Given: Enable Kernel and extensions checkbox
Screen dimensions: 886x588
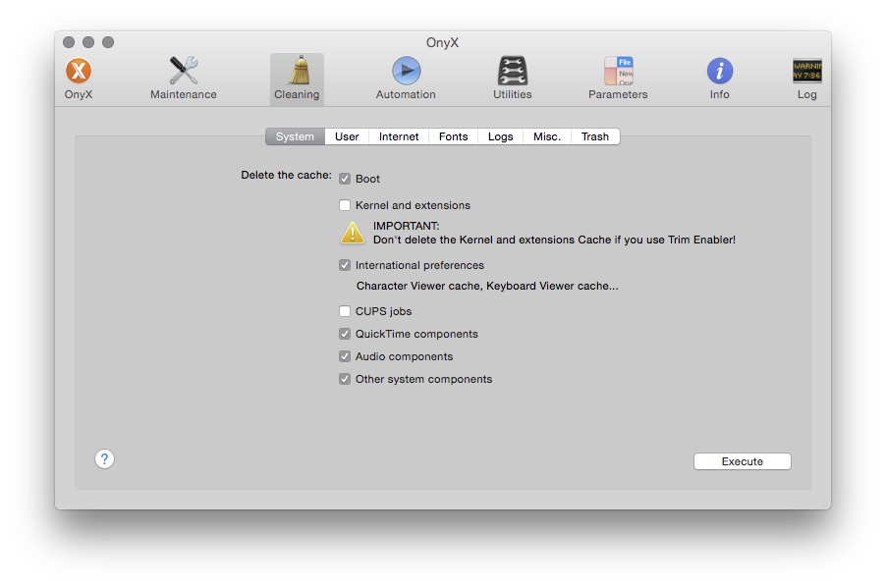Looking at the screenshot, I should [345, 205].
